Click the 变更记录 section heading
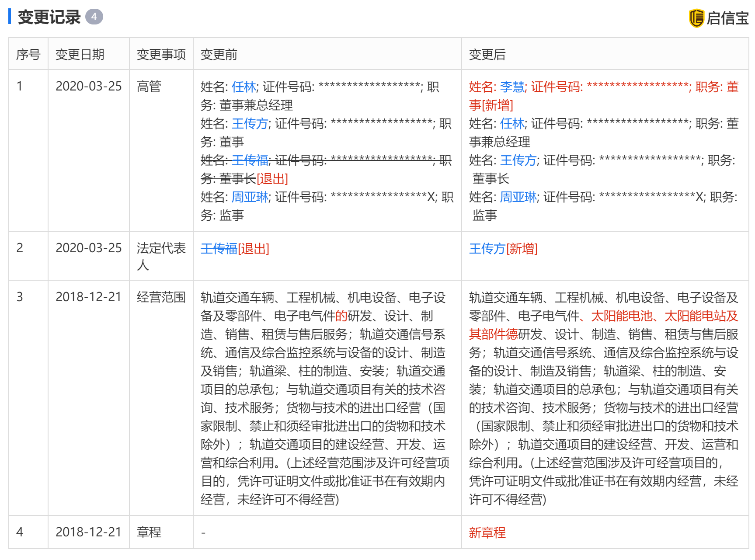 [x=49, y=17]
